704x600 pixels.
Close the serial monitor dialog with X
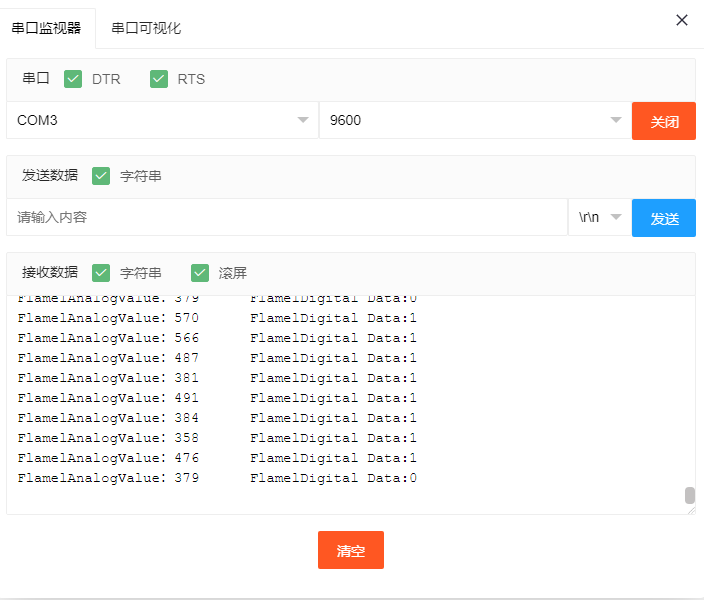click(x=682, y=20)
